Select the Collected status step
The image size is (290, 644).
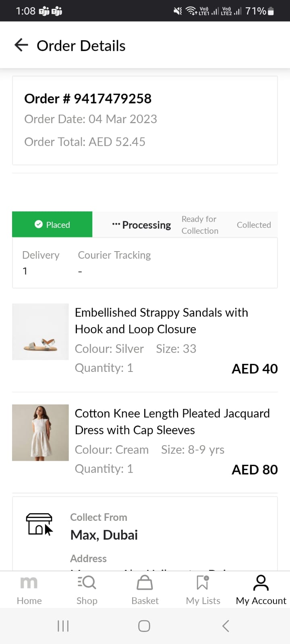pyautogui.click(x=254, y=225)
